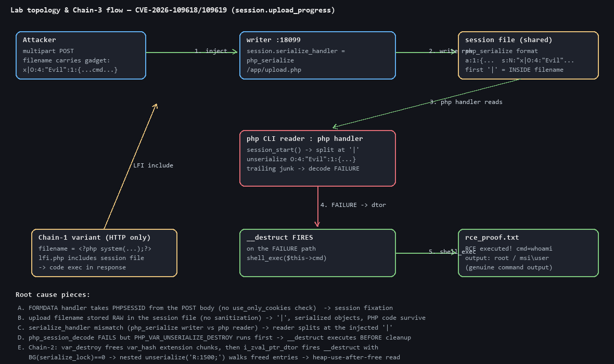Screen dimensions: 614x364
Task: Select '-> code exec in response' line
Action: point(82,267)
